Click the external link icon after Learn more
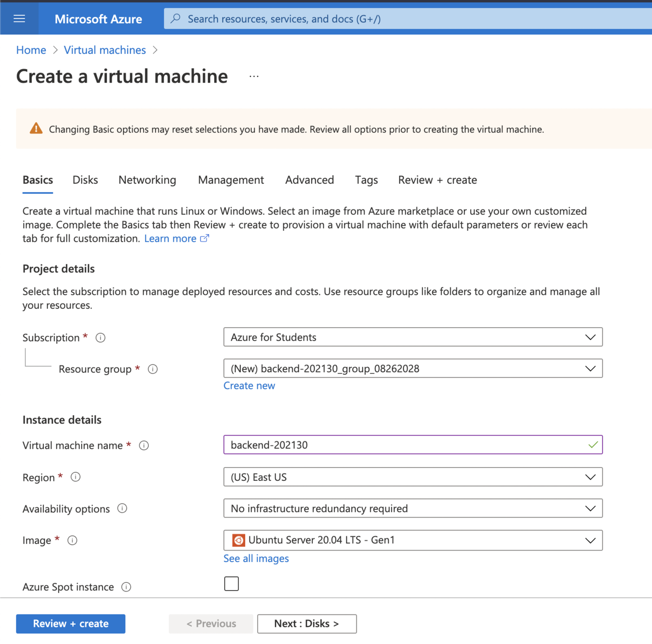Screen dimensions: 652x644 tap(205, 238)
